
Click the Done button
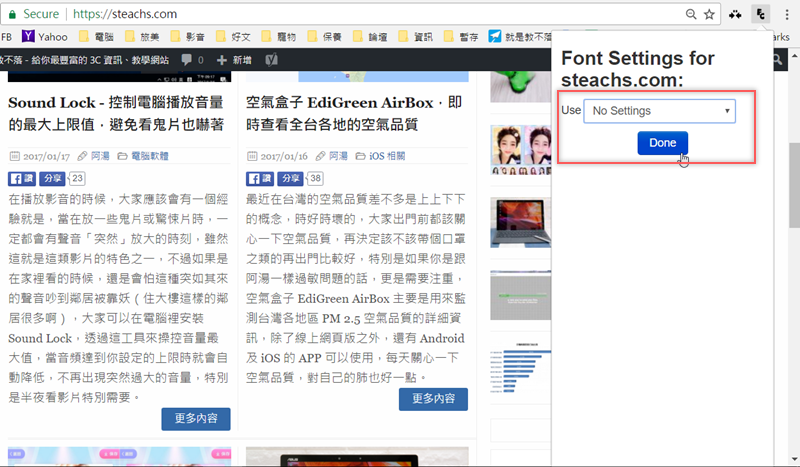coord(662,143)
